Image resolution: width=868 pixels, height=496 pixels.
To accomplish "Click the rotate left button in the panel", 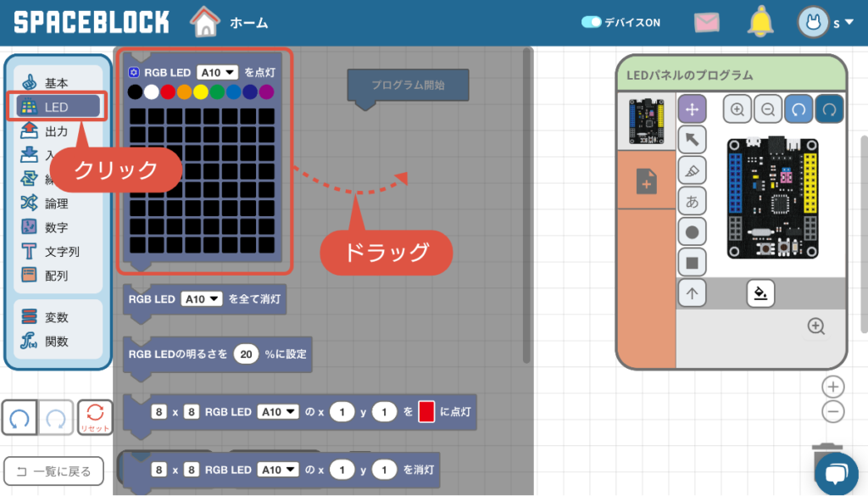I will [x=798, y=109].
